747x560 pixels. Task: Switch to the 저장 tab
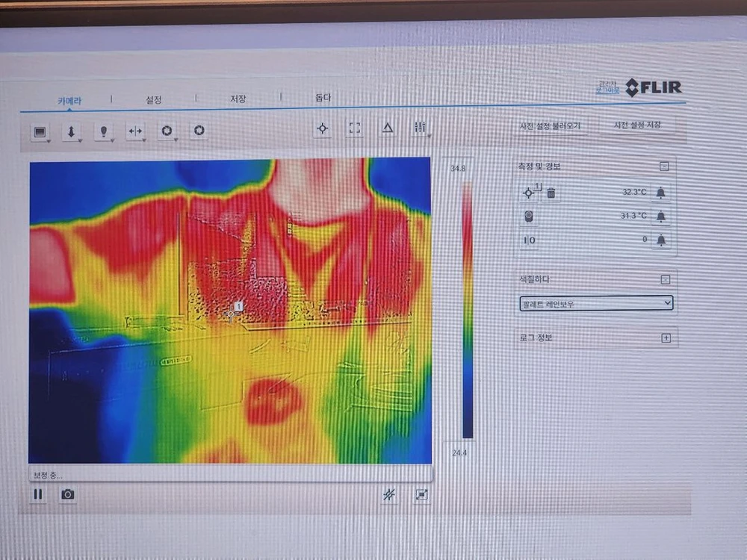click(238, 99)
